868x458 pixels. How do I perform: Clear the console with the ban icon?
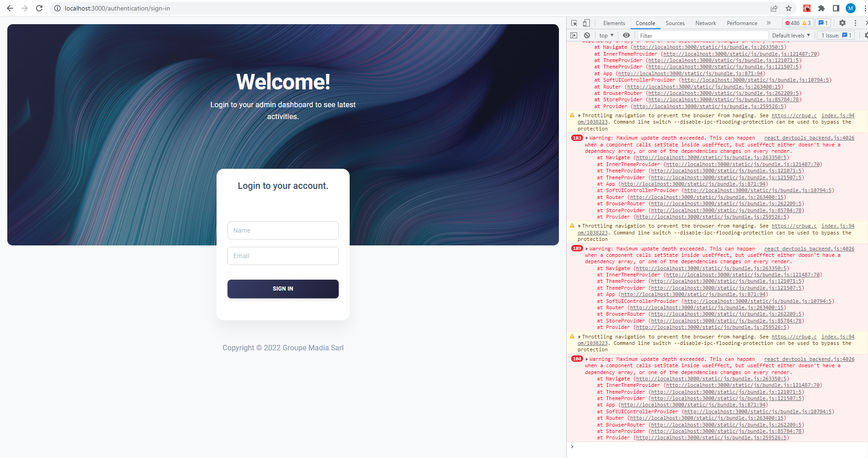[x=587, y=35]
